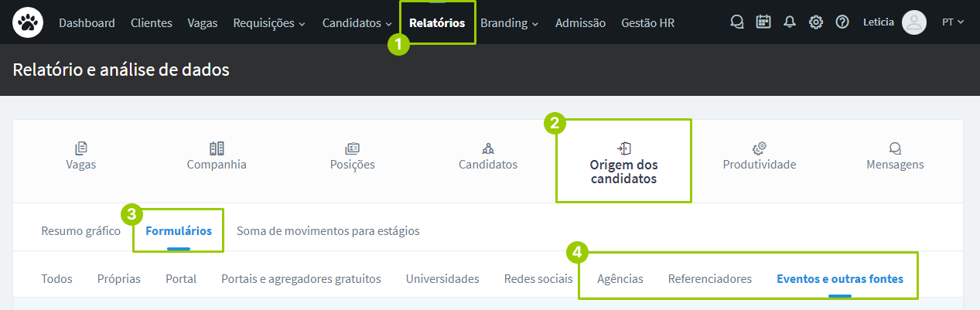The height and width of the screenshot is (310, 980).
Task: Select the Companhia report icon
Action: tap(217, 148)
